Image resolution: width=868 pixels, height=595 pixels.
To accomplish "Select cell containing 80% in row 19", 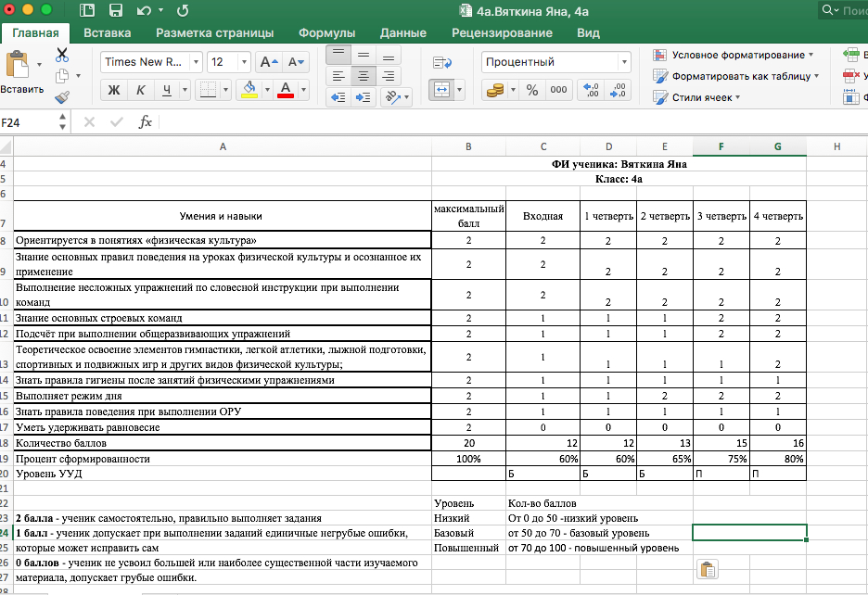I will tap(778, 459).
